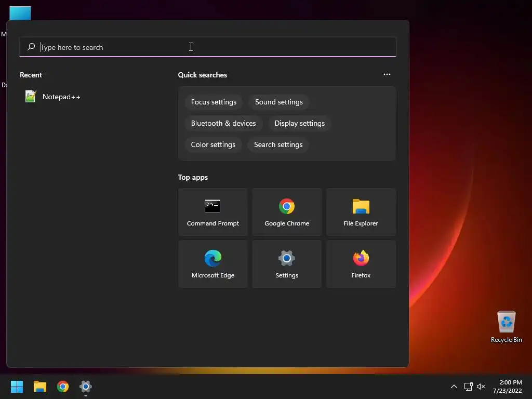
Task: Select the blue desktop icon at top-left
Action: pyautogui.click(x=20, y=14)
